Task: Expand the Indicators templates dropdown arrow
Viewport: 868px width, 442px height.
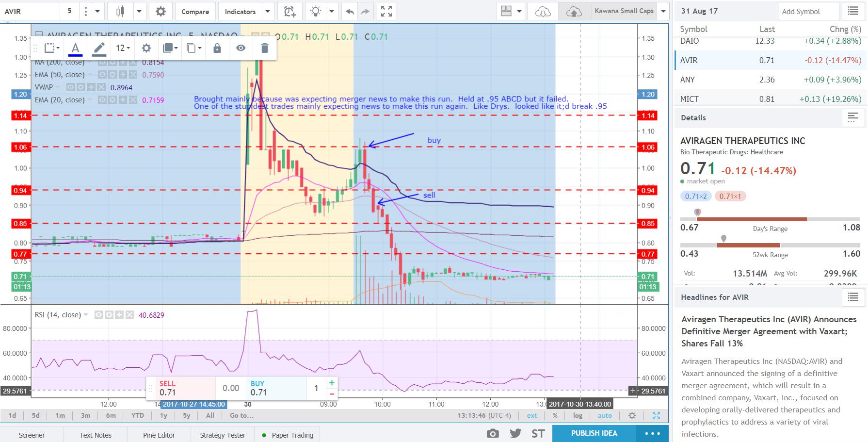Action: (x=268, y=12)
